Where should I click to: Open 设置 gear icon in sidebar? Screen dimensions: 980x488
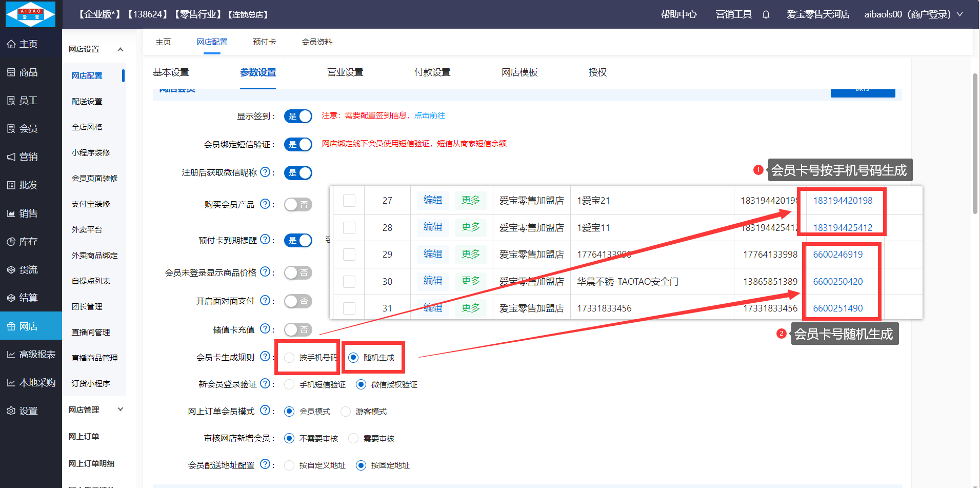pos(11,411)
